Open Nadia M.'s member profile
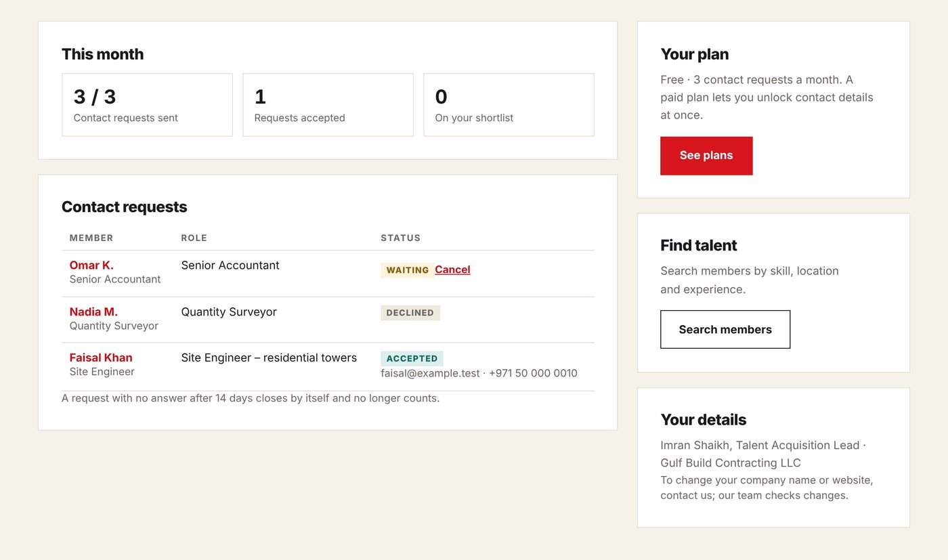This screenshot has height=560, width=948. click(x=93, y=312)
